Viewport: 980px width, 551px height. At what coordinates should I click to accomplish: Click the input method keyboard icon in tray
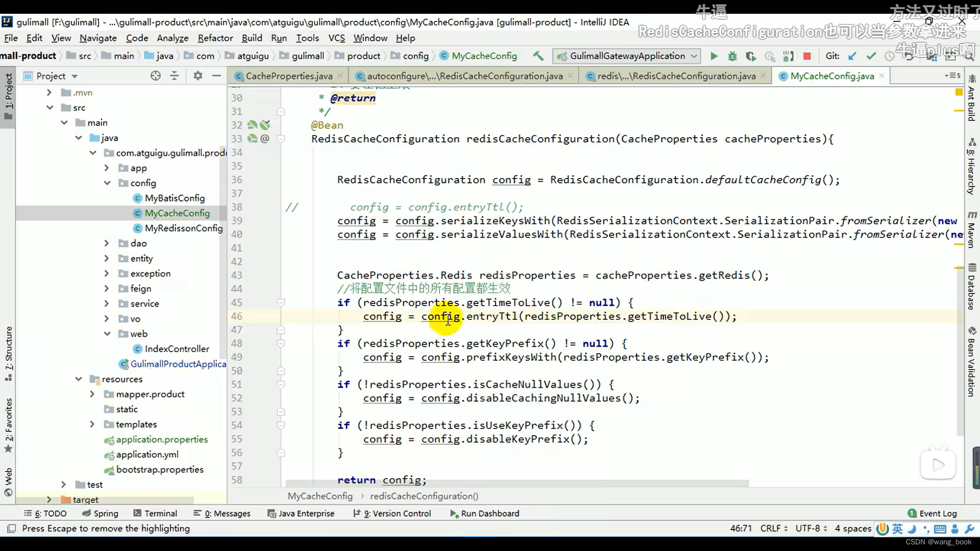pos(940,529)
